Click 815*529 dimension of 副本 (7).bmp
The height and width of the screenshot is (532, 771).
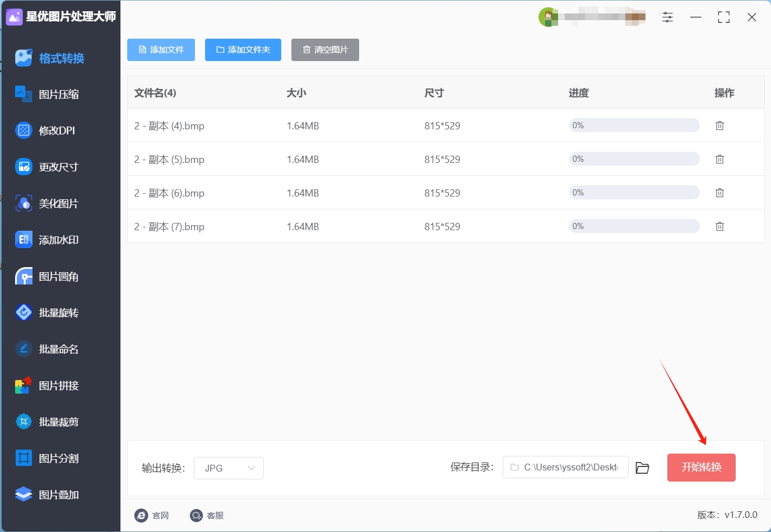click(x=442, y=227)
